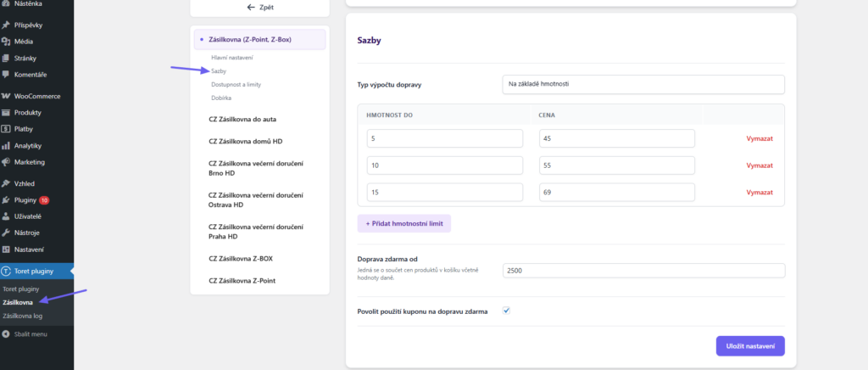Click price field containing 55

(x=617, y=165)
